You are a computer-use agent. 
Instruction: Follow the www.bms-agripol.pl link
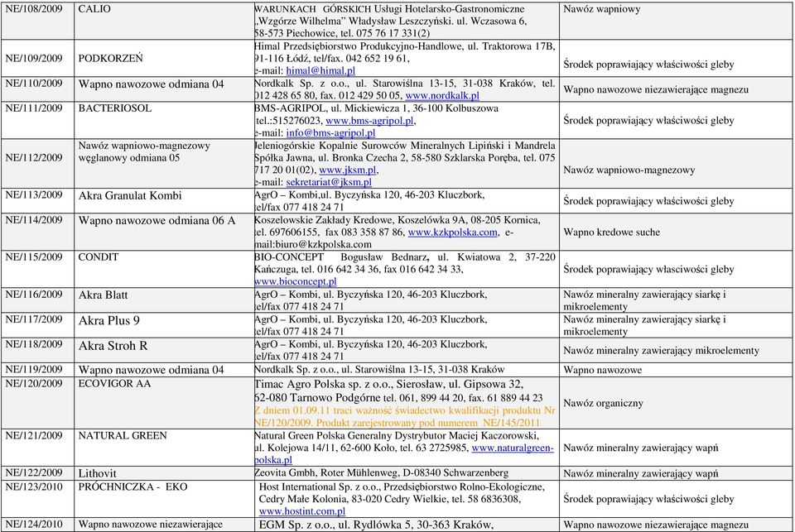369,121
